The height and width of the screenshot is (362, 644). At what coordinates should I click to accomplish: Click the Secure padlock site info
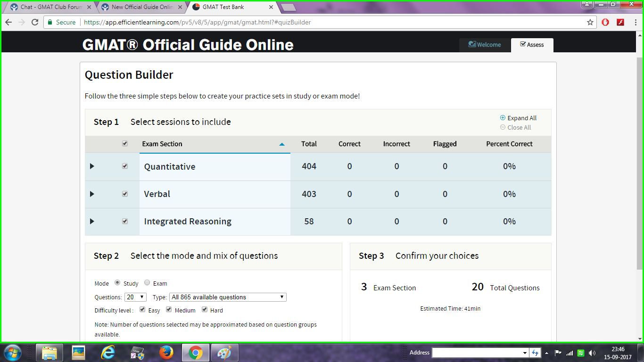[62, 22]
